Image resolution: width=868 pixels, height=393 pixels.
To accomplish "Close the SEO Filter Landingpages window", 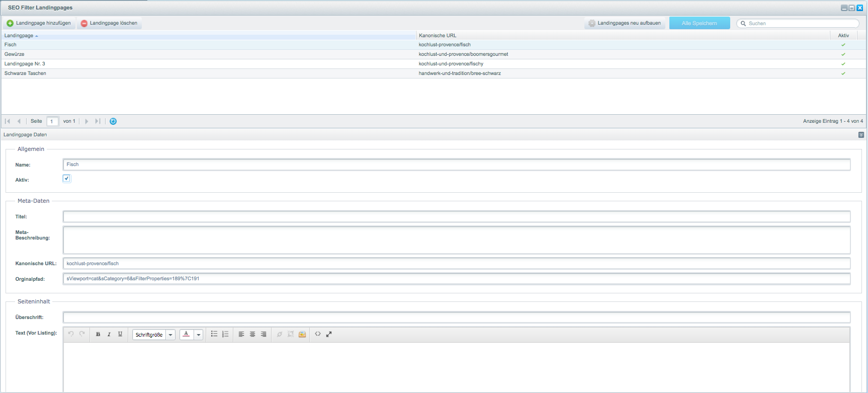I will (859, 8).
